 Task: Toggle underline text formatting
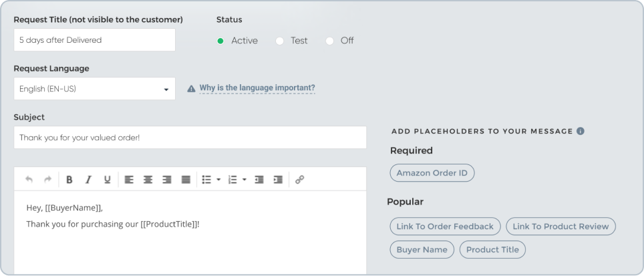pyautogui.click(x=107, y=180)
